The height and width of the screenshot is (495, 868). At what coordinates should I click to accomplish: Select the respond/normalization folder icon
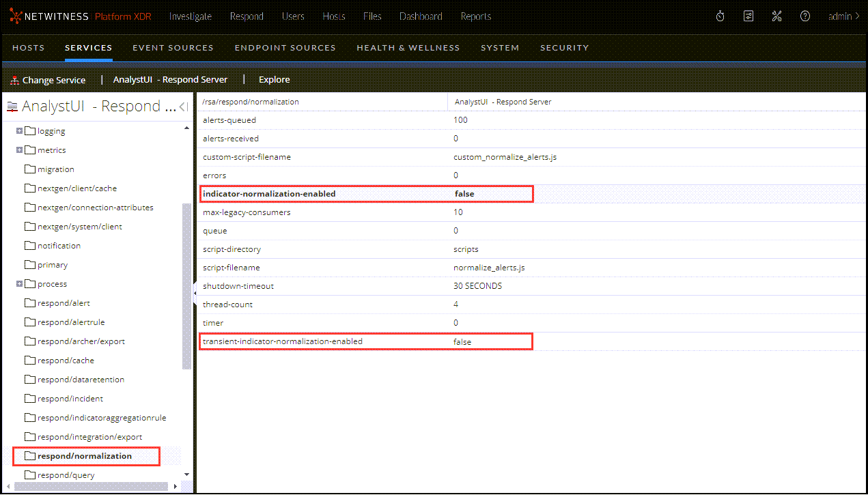[30, 455]
